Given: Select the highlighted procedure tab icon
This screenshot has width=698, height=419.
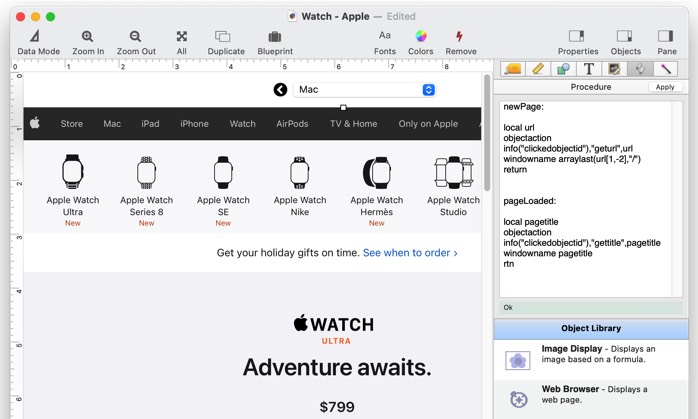Looking at the screenshot, I should [x=640, y=69].
